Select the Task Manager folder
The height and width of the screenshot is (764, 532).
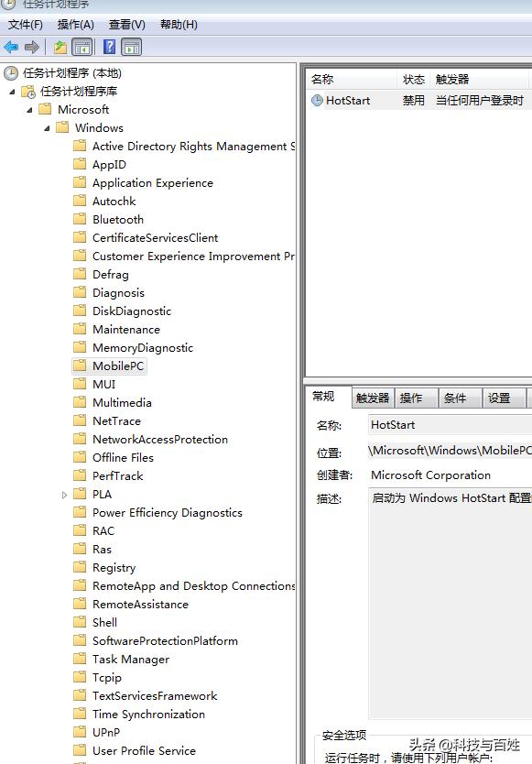(x=131, y=660)
